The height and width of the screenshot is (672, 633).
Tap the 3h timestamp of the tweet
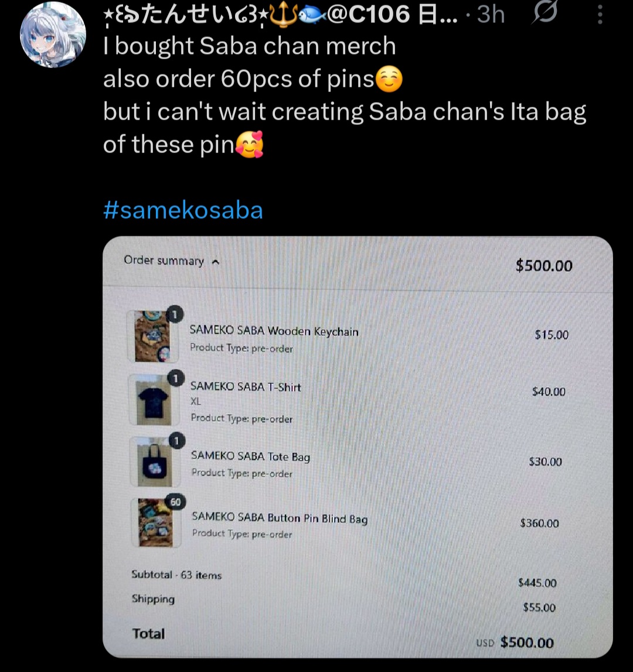point(491,15)
